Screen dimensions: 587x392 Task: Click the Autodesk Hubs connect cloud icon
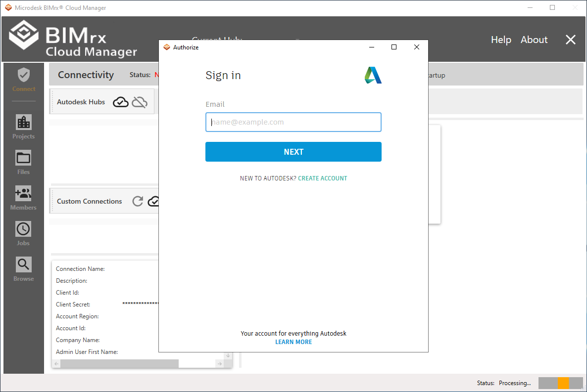121,102
